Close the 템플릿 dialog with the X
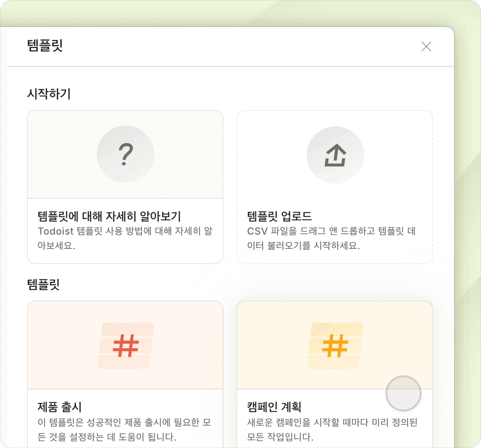This screenshot has width=481, height=448. click(x=426, y=46)
